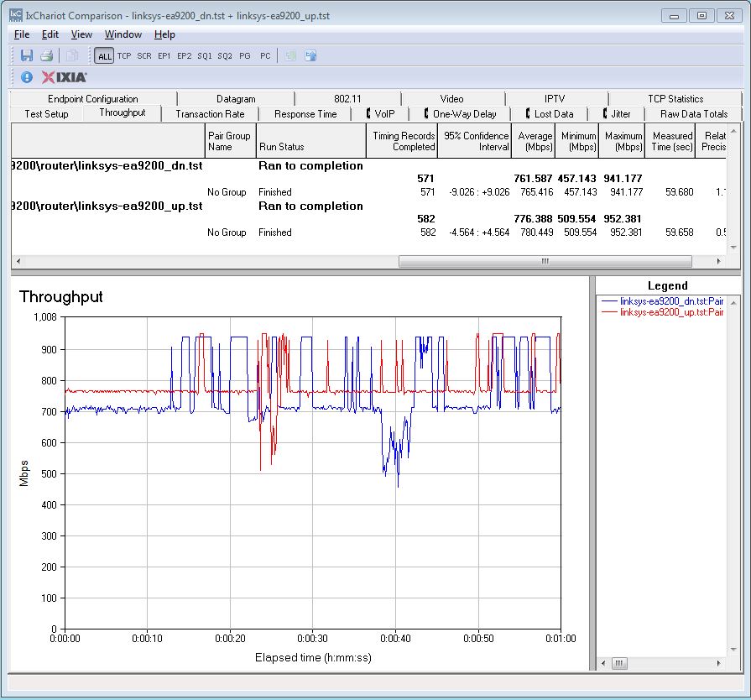The width and height of the screenshot is (751, 700).
Task: Switch to the Raw Data Totals tab
Action: pos(694,114)
